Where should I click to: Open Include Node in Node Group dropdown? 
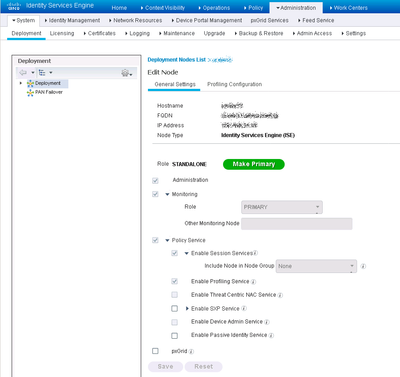316,266
